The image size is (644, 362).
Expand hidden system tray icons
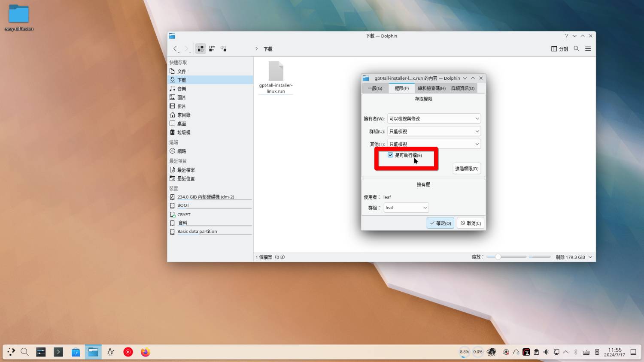point(566,352)
